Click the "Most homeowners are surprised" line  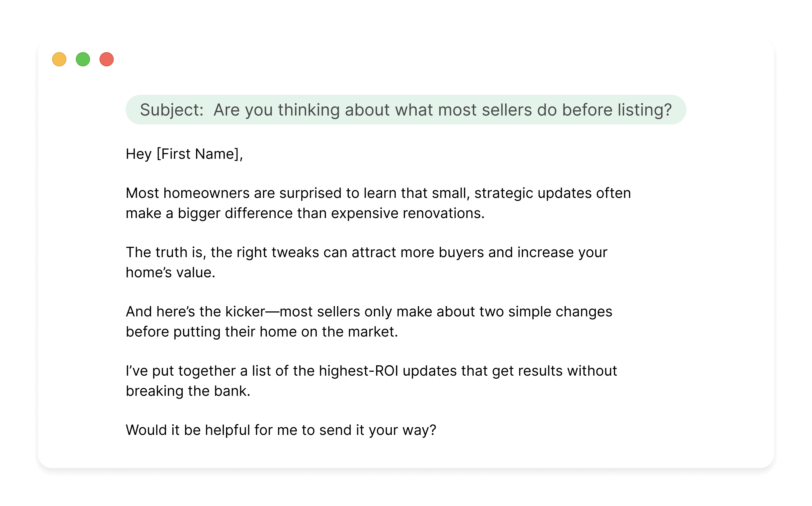378,193
